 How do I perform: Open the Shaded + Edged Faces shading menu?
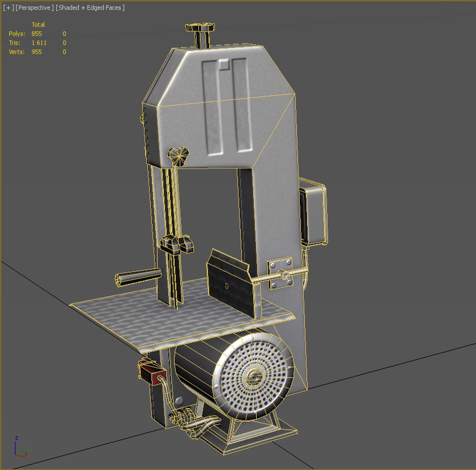coord(90,7)
